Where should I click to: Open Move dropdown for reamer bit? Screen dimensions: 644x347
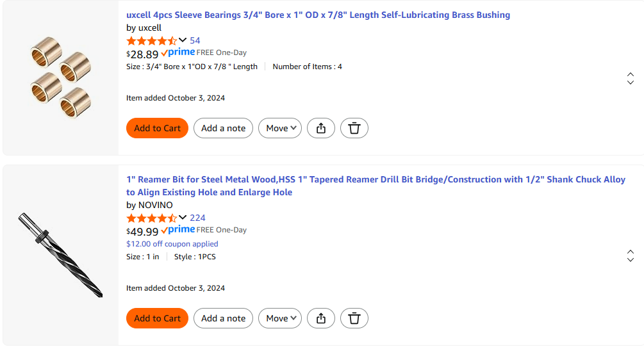[280, 318]
